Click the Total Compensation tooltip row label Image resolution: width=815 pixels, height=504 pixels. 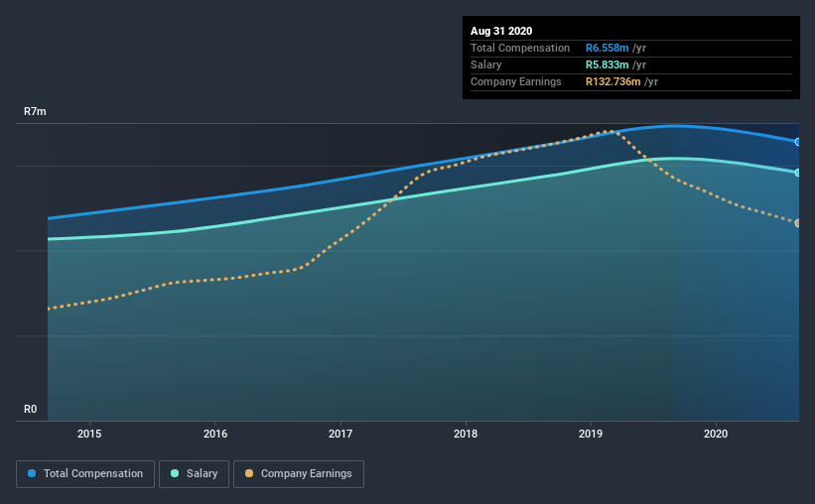520,48
